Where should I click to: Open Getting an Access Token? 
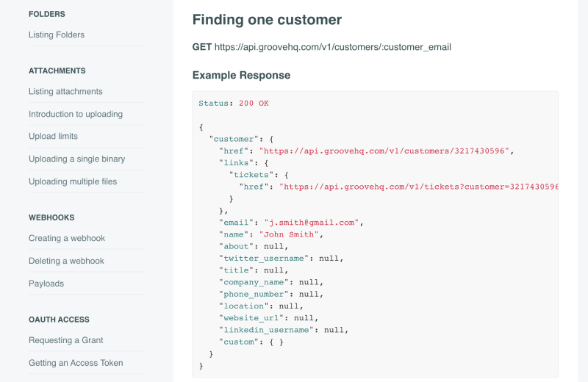click(76, 363)
